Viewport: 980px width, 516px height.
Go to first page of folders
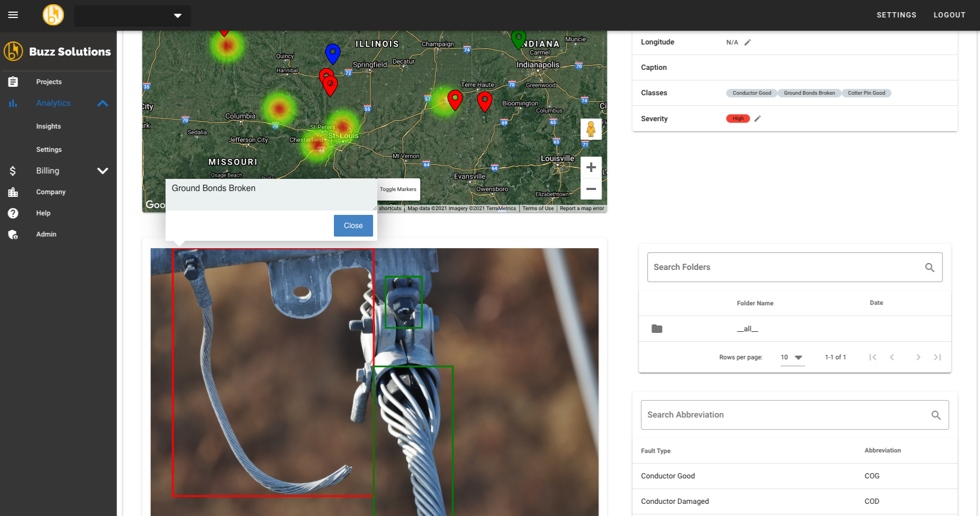click(x=873, y=357)
